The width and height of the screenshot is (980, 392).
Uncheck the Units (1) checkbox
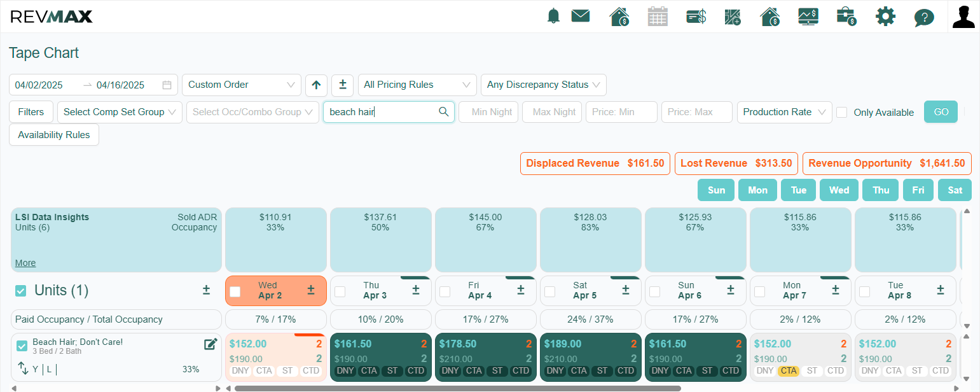coord(21,291)
